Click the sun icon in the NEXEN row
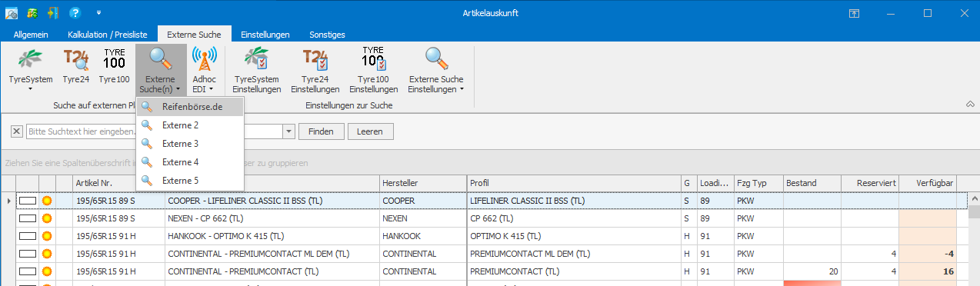 point(47,218)
